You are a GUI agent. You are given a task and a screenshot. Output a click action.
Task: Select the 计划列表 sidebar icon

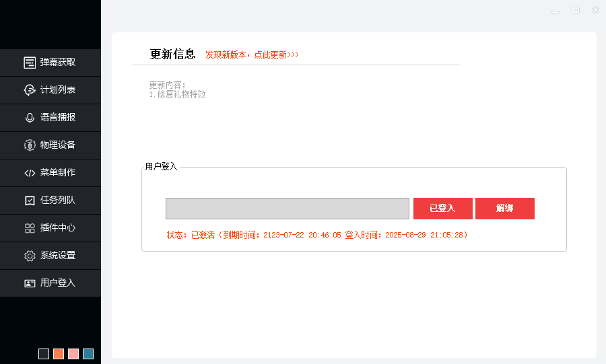pyautogui.click(x=30, y=90)
